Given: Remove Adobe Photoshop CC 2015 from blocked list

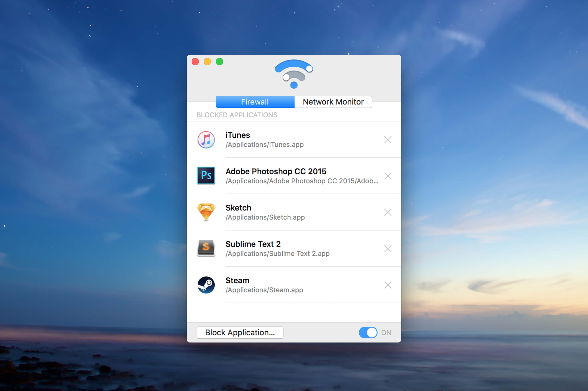Looking at the screenshot, I should [388, 176].
